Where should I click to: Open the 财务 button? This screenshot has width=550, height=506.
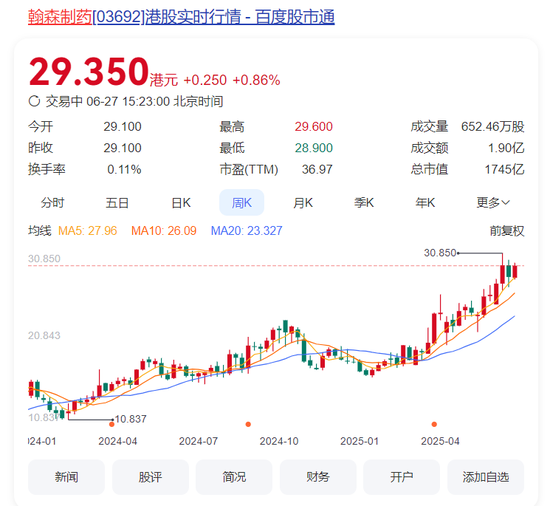(318, 477)
